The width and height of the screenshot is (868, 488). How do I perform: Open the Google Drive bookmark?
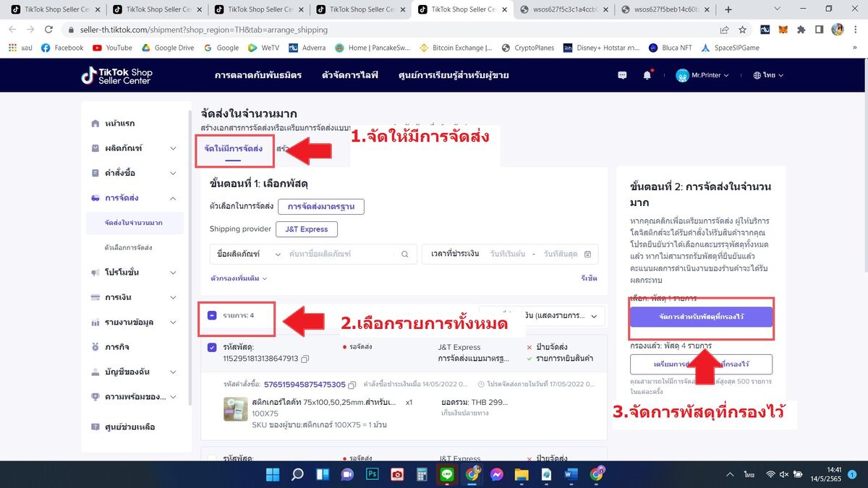pos(168,48)
